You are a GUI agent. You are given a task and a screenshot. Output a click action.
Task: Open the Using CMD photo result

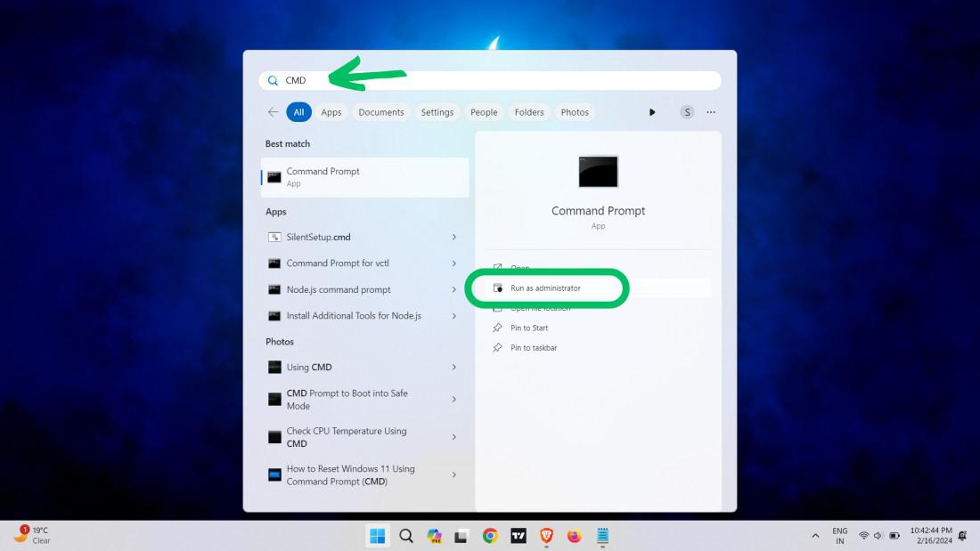364,367
